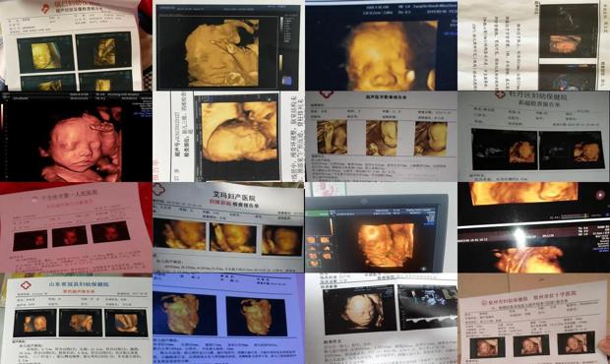Select last small scan on the hand-held report
Screen dimensions: 610x364
576,342
